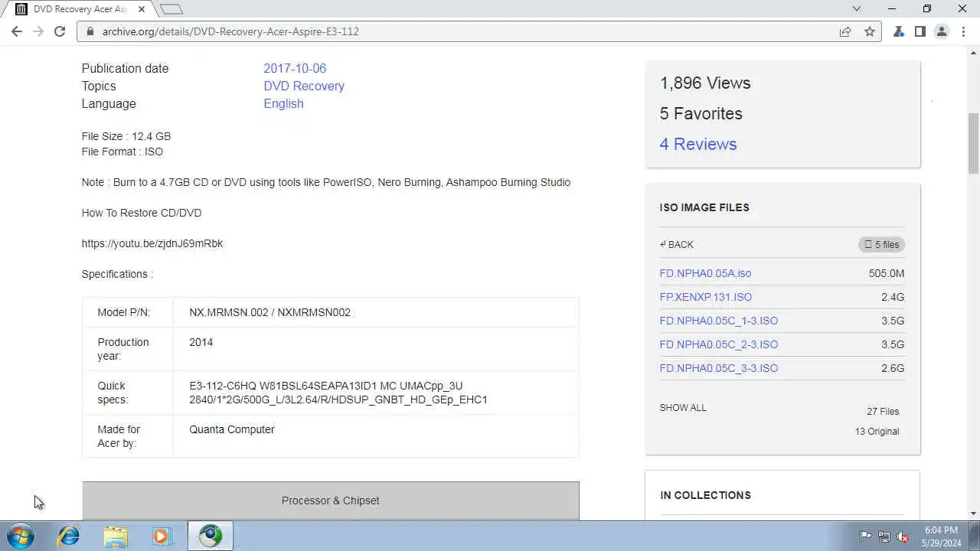Click the File Size : 12.4 GB text
Image resolution: width=980 pixels, height=551 pixels.
point(126,136)
